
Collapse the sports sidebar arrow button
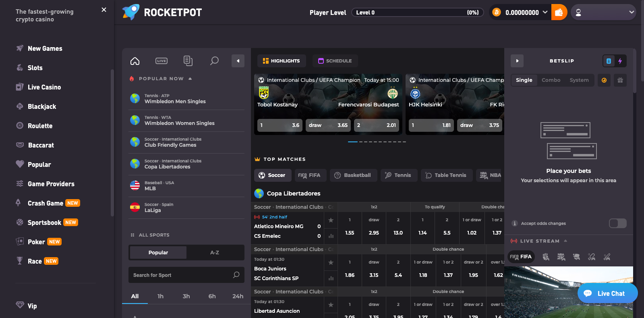pos(238,61)
